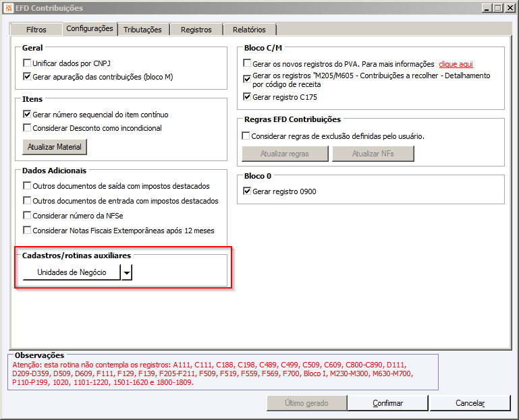Toggle Gerar os registros M205/M605 checkbox
Image resolution: width=519 pixels, height=420 pixels.
pyautogui.click(x=247, y=79)
